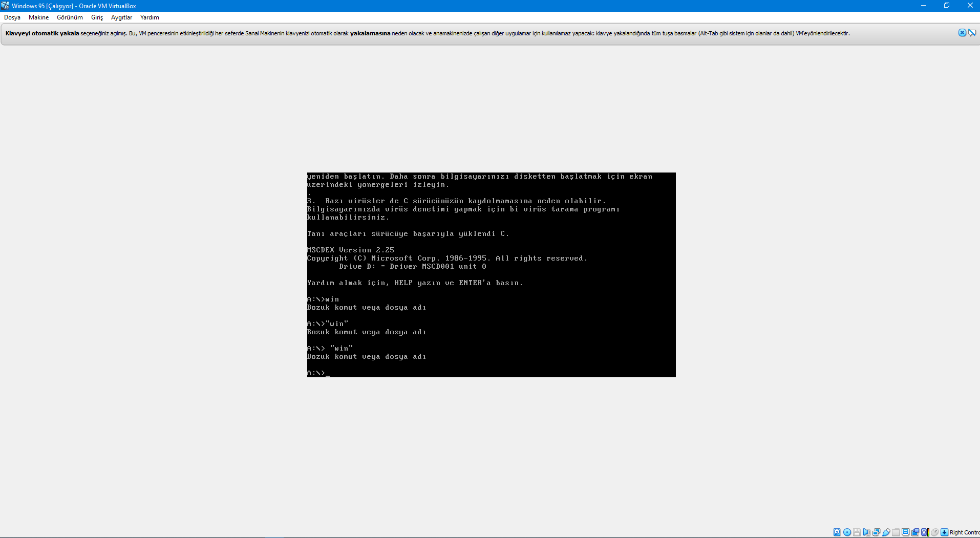980x538 pixels.
Task: Click the 'Tanı araçları sürücüye başarıyla yüklendi' line
Action: (408, 234)
